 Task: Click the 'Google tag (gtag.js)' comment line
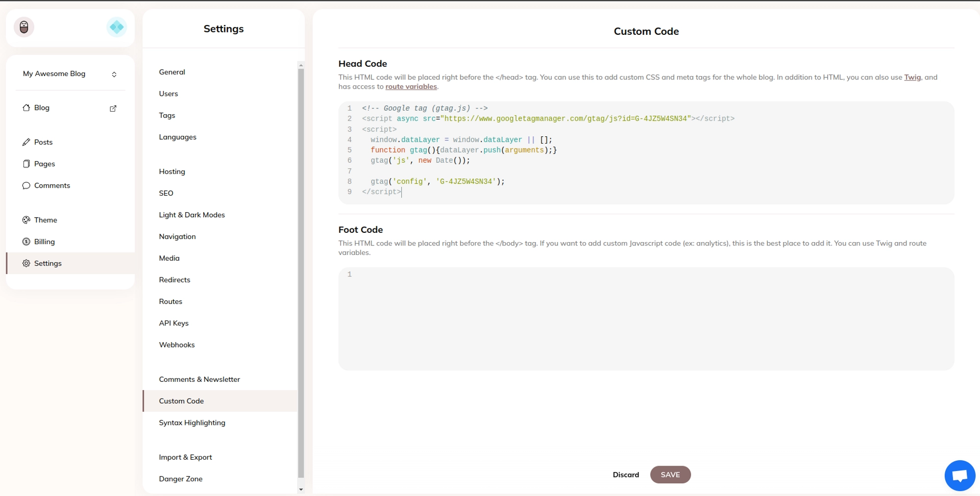(425, 108)
